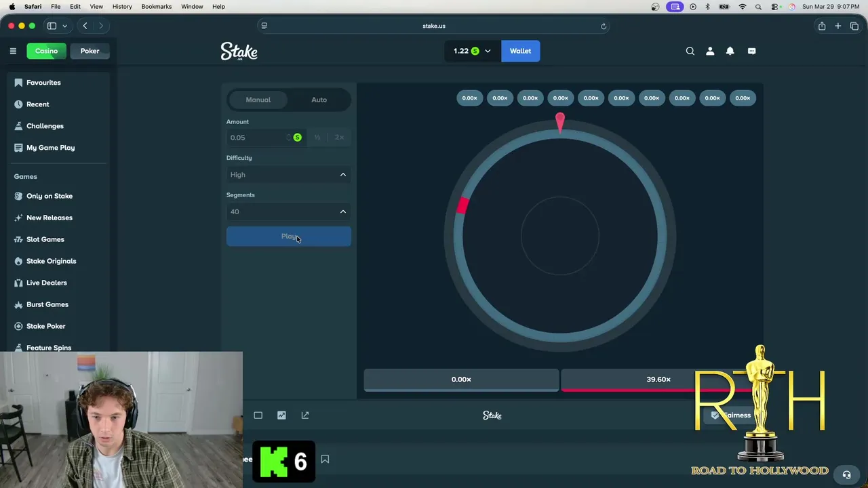Screen dimensions: 868x488
Task: Open the Safari Help menu
Action: [x=218, y=7]
